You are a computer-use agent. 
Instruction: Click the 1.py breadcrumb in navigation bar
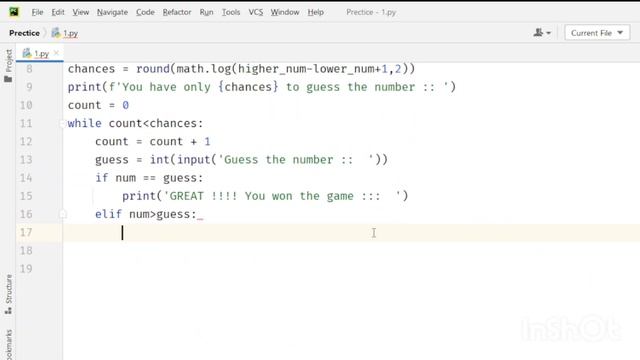tap(65, 33)
